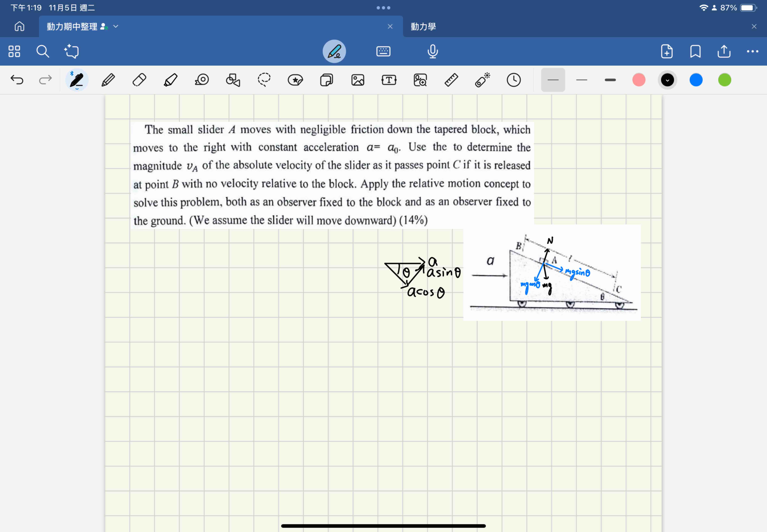Select the Highlighter tool

[x=170, y=80]
